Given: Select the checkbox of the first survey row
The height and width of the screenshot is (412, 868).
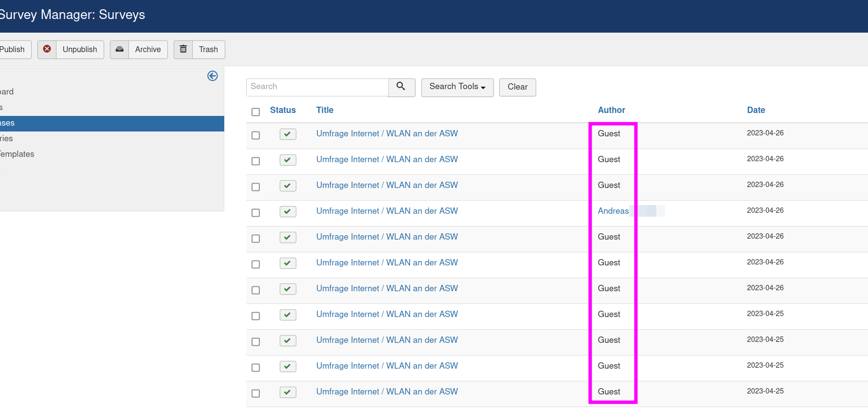Looking at the screenshot, I should pyautogui.click(x=255, y=135).
